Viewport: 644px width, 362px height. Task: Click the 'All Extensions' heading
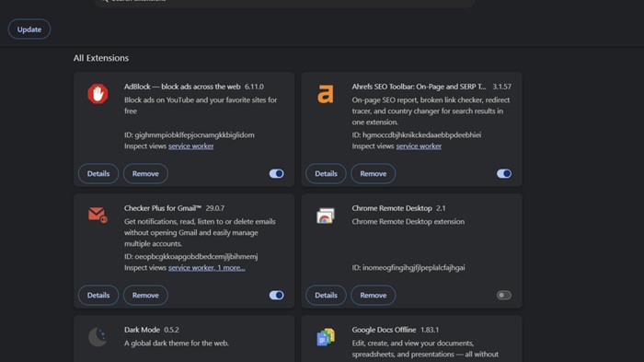tap(101, 58)
